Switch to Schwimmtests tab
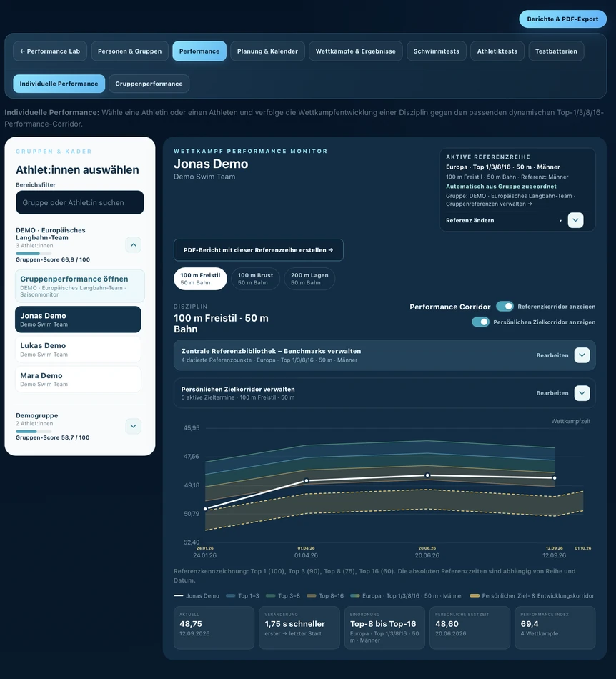 tap(437, 51)
